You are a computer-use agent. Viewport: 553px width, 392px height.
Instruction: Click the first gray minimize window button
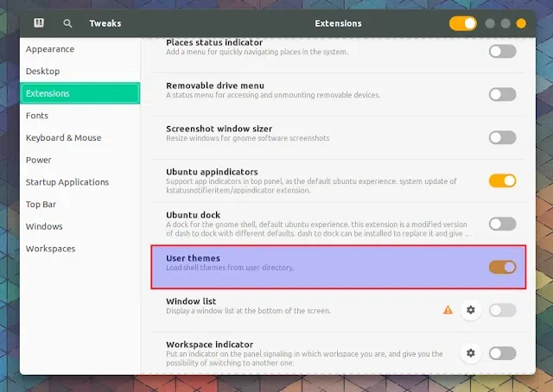point(490,23)
